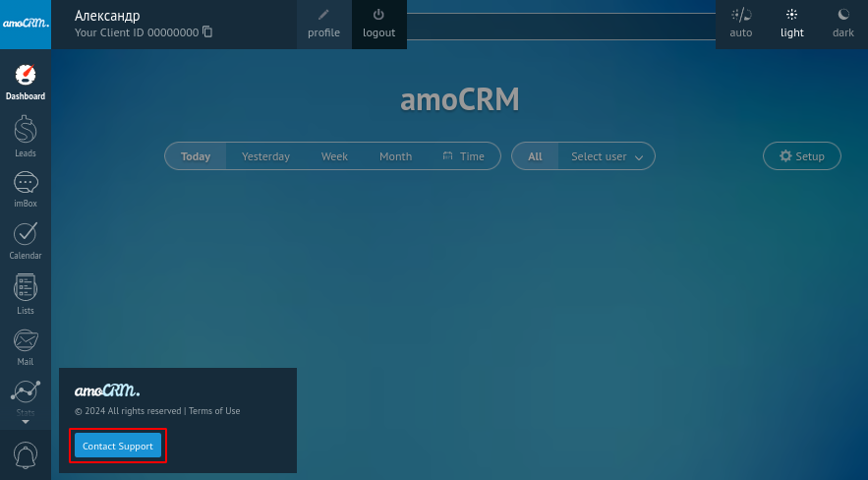Click the 2024 All rights reserved text
The width and height of the screenshot is (868, 480).
[x=128, y=411]
